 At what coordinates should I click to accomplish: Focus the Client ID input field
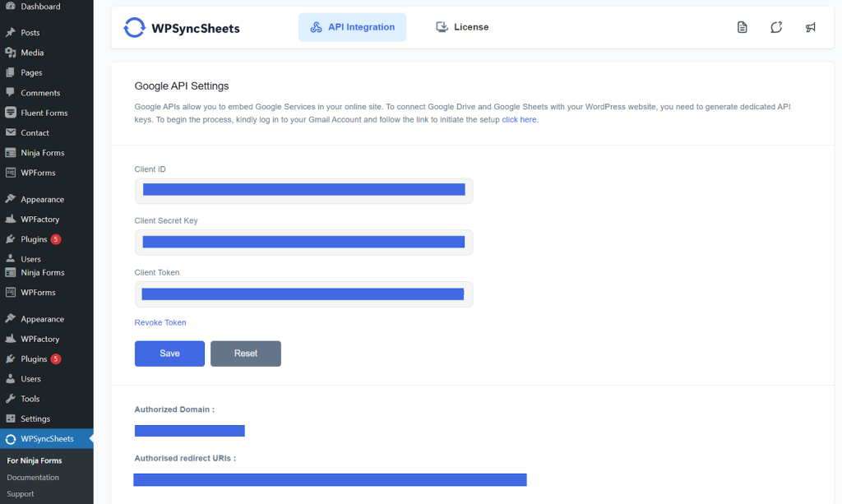[x=304, y=191]
